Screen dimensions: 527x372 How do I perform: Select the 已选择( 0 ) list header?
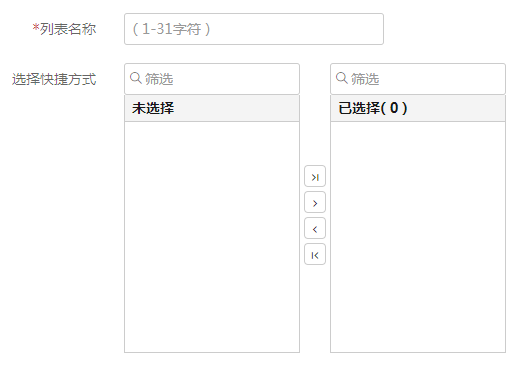pyautogui.click(x=418, y=108)
